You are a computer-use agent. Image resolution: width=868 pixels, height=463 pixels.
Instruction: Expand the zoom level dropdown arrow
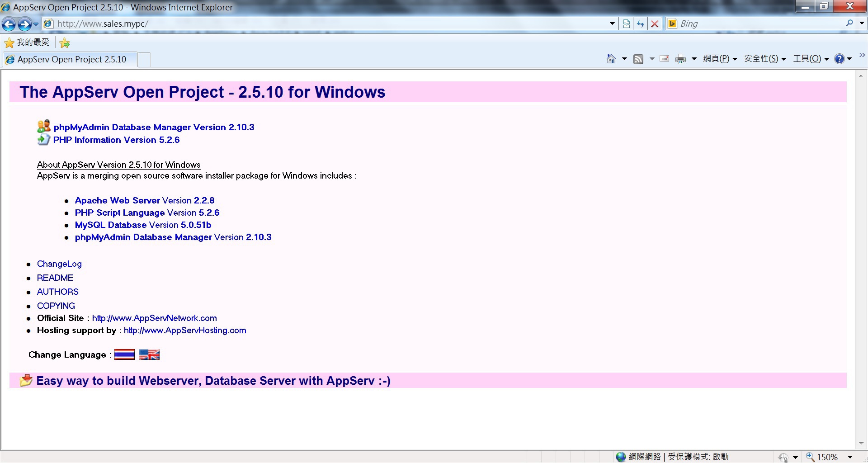tap(850, 457)
